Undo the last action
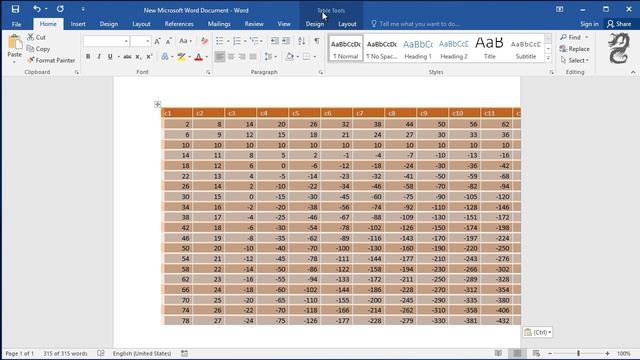 (37, 9)
